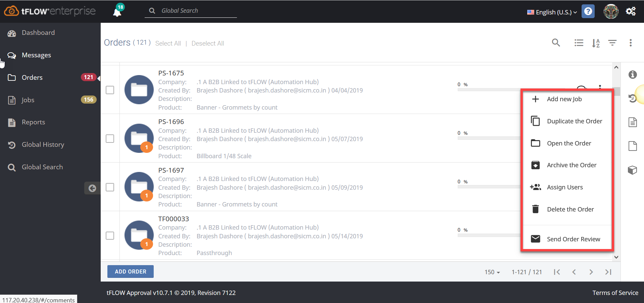Click the orders search magnifier icon
The image size is (644, 303).
[x=556, y=43]
